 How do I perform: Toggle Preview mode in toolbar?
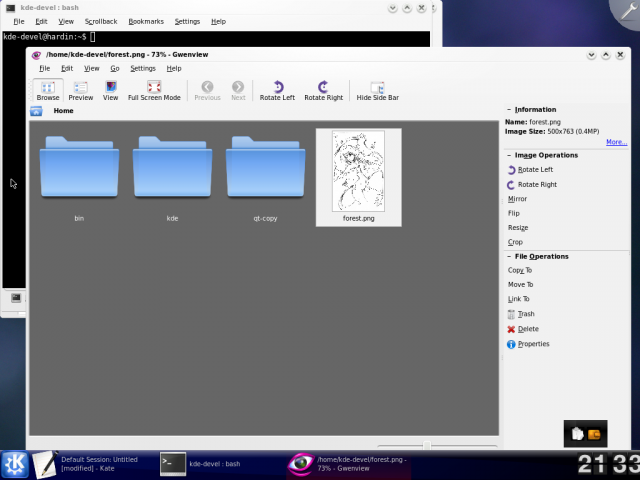81,91
